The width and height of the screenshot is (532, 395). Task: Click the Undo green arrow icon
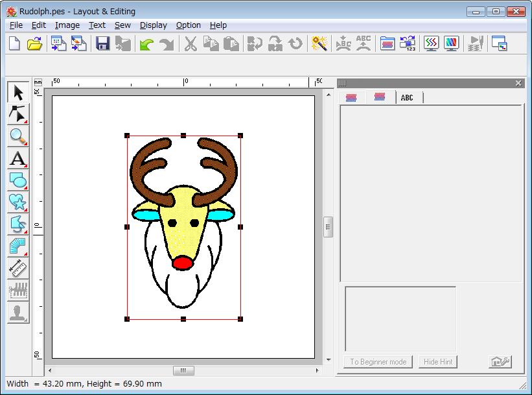(146, 44)
